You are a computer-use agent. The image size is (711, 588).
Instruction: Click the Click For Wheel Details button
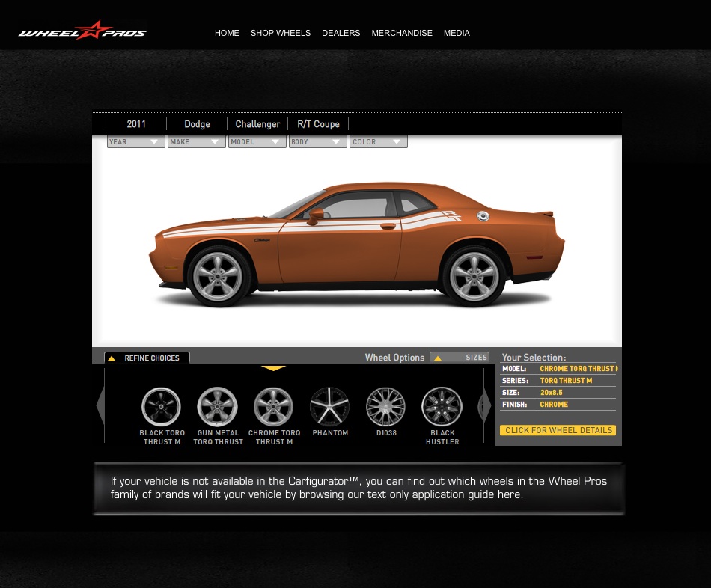tap(558, 430)
